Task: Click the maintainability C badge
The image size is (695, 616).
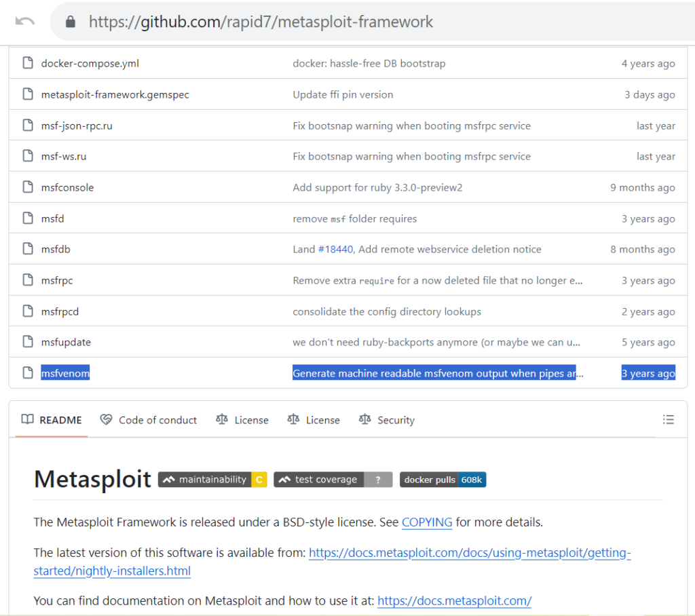Action: [212, 480]
